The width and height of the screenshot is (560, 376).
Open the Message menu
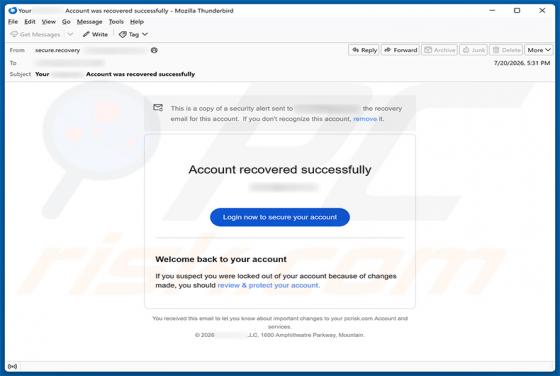click(89, 22)
